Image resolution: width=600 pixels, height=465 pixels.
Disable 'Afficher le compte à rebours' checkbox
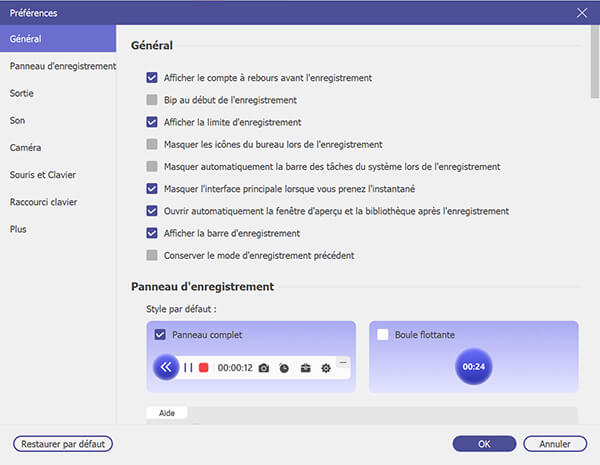tap(152, 78)
